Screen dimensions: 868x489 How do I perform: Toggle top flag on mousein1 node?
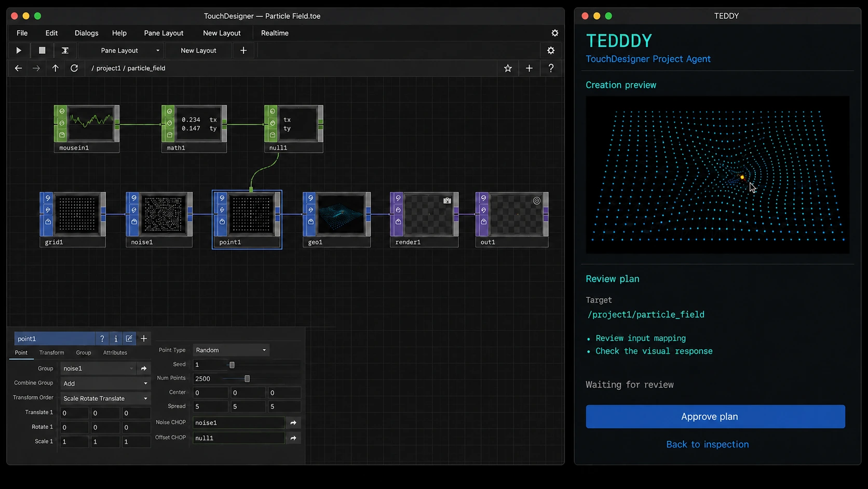tap(62, 111)
